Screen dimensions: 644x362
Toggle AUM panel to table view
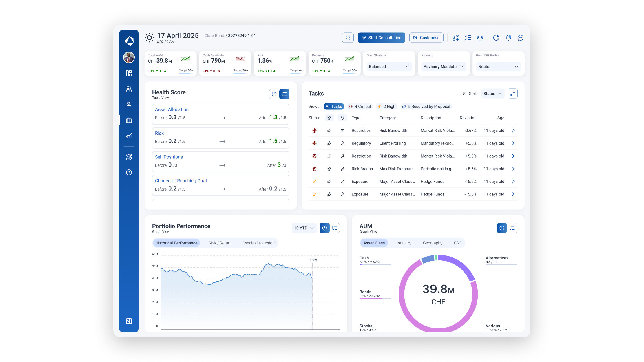pyautogui.click(x=512, y=228)
